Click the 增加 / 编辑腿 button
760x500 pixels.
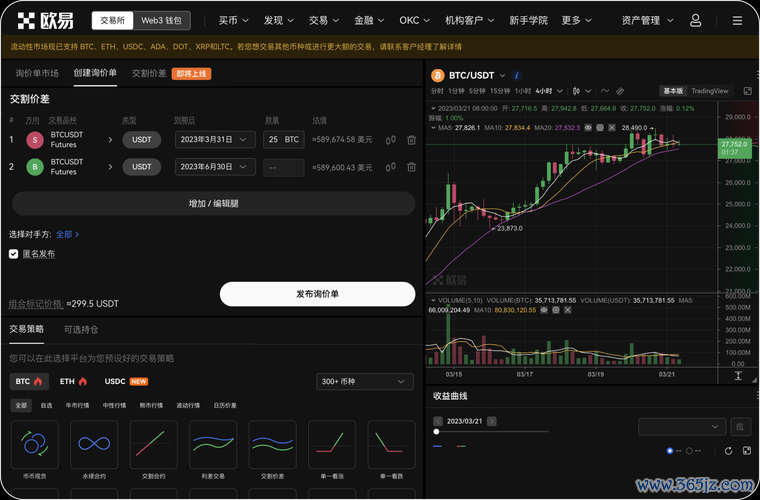[213, 203]
